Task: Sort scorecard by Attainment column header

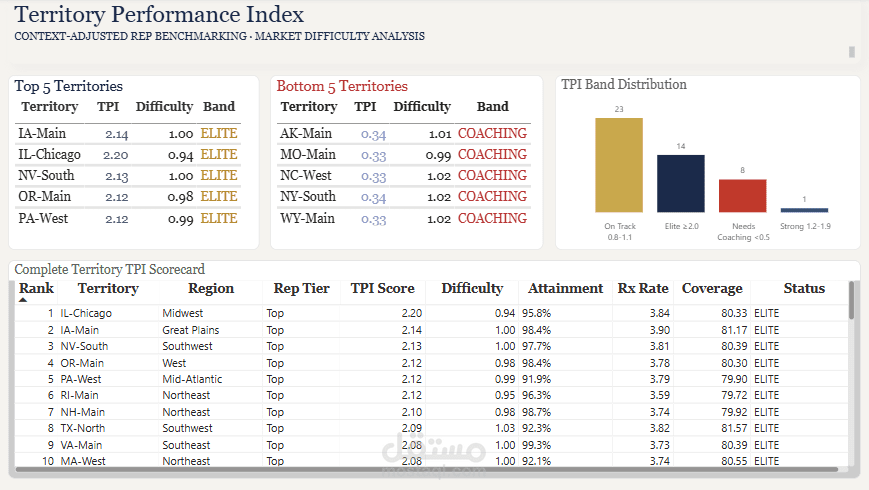Action: tap(565, 288)
